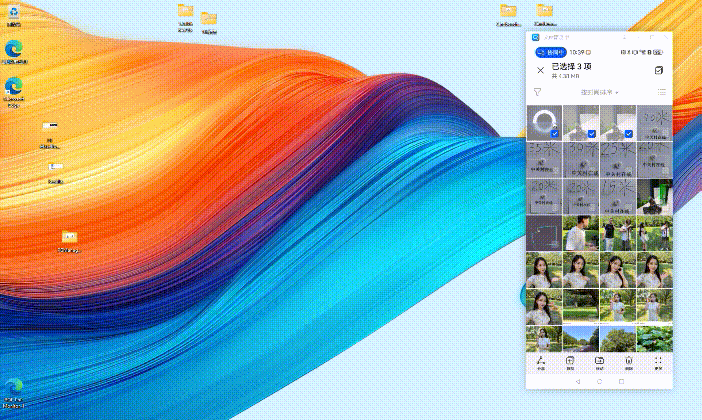Click the blue pill button in phone status bar

(551, 52)
